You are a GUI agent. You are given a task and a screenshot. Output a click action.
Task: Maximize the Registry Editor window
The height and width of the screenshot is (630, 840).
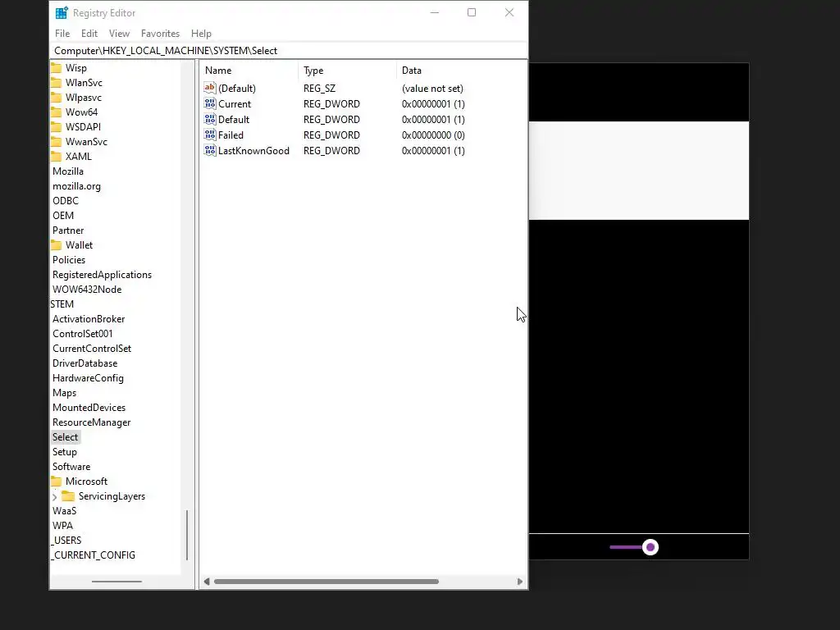click(472, 12)
